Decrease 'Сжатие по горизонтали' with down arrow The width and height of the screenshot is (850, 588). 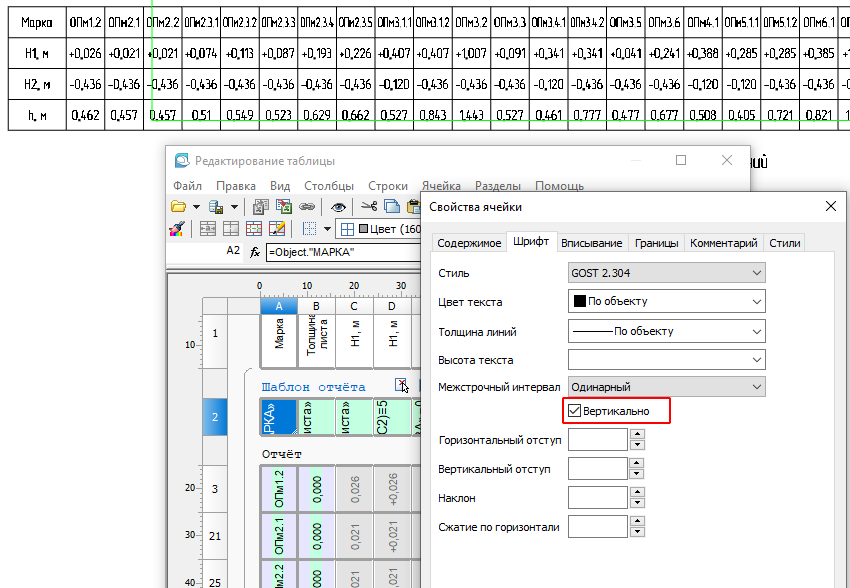[638, 532]
